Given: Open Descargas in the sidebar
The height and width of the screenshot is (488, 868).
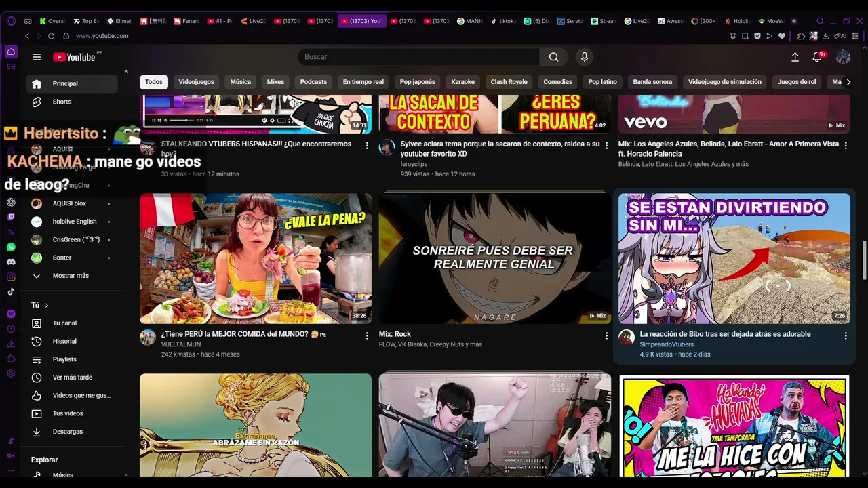Looking at the screenshot, I should click(x=72, y=432).
